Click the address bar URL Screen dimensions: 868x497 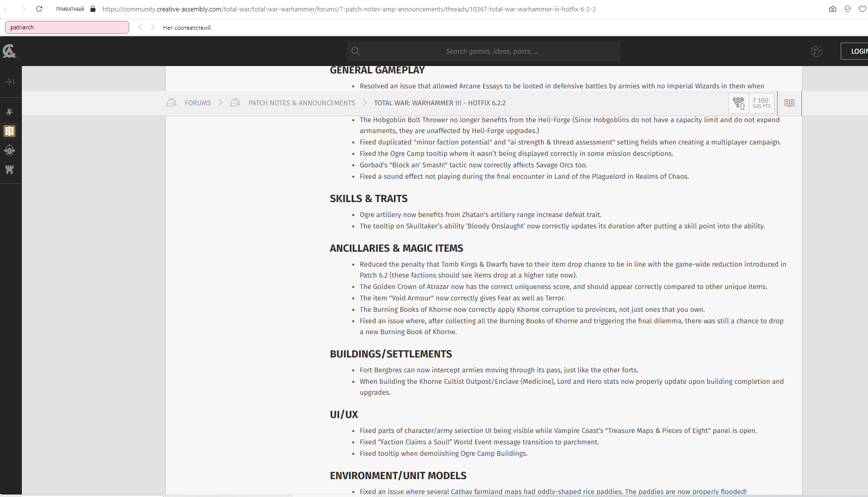tap(349, 9)
